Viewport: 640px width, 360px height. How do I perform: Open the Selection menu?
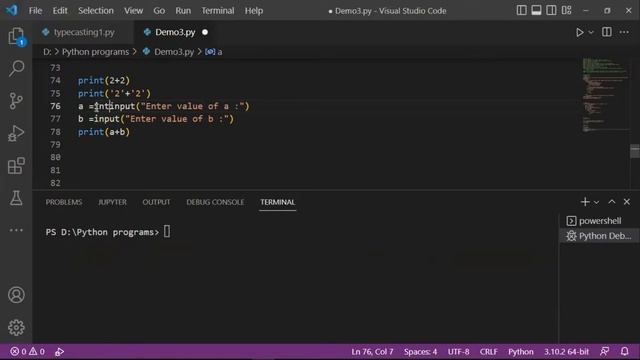[96, 11]
